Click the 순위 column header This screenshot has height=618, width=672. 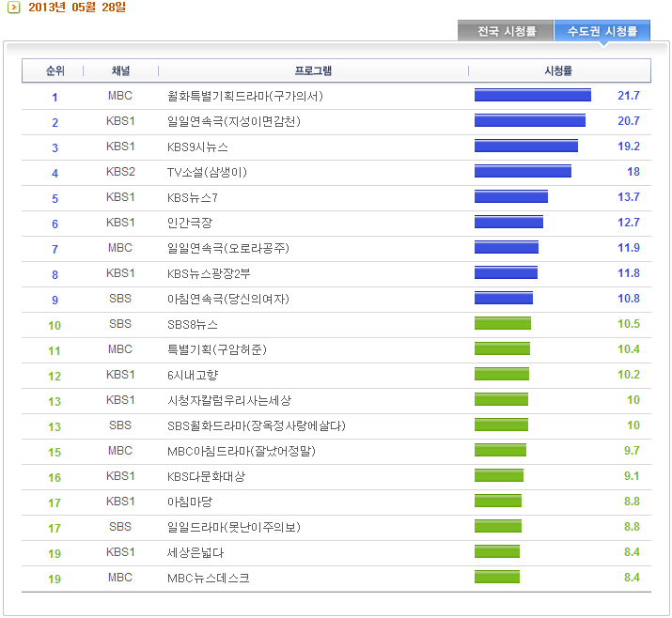click(55, 70)
